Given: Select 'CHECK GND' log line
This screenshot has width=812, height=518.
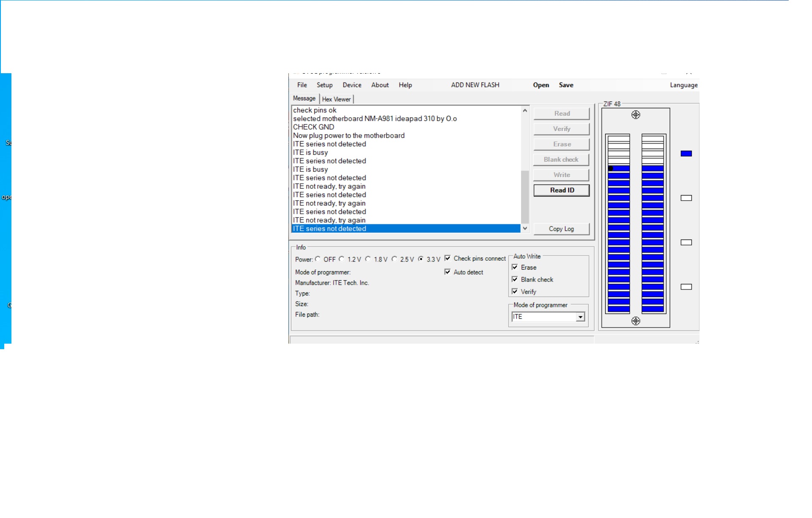Looking at the screenshot, I should (406, 127).
